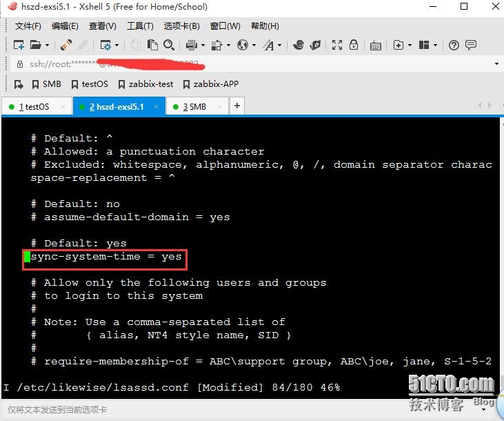The width and height of the screenshot is (504, 421).
Task: Click the Print icon
Action: tap(192, 45)
